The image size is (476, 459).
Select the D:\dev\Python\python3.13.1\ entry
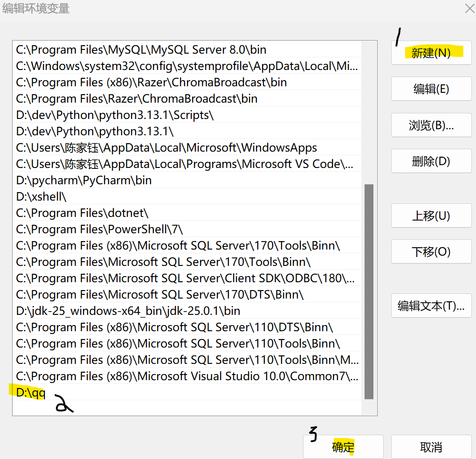pyautogui.click(x=186, y=132)
